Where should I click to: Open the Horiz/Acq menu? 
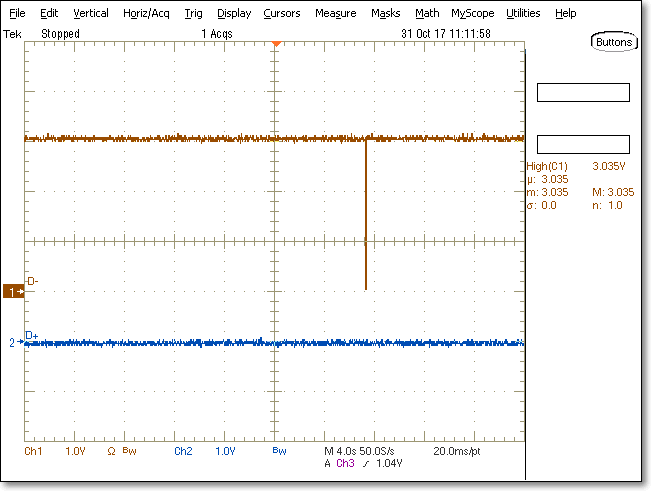(x=146, y=14)
